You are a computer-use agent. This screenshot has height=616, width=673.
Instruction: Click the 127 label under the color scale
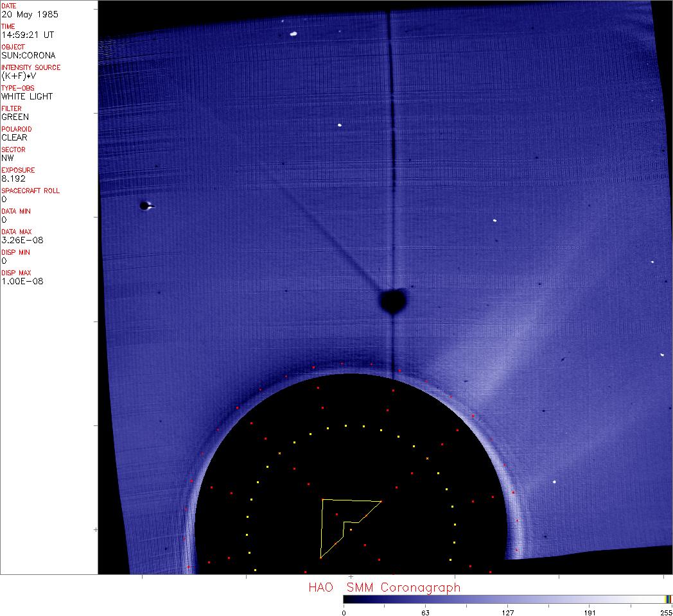tap(508, 612)
